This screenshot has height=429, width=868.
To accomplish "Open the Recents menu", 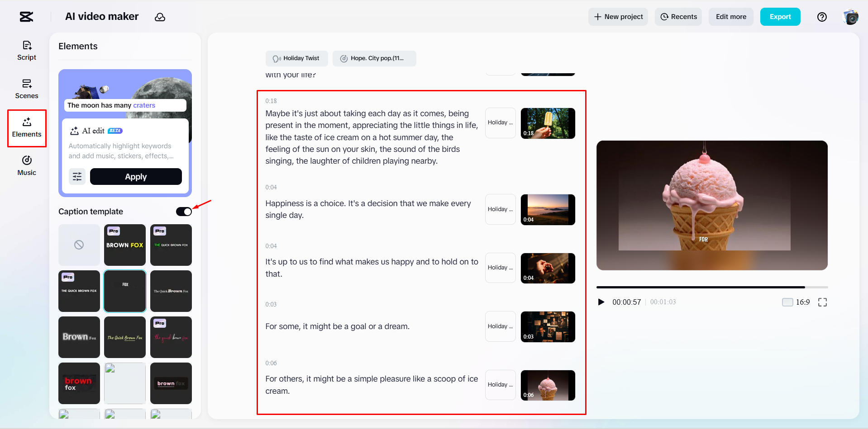I will (678, 17).
